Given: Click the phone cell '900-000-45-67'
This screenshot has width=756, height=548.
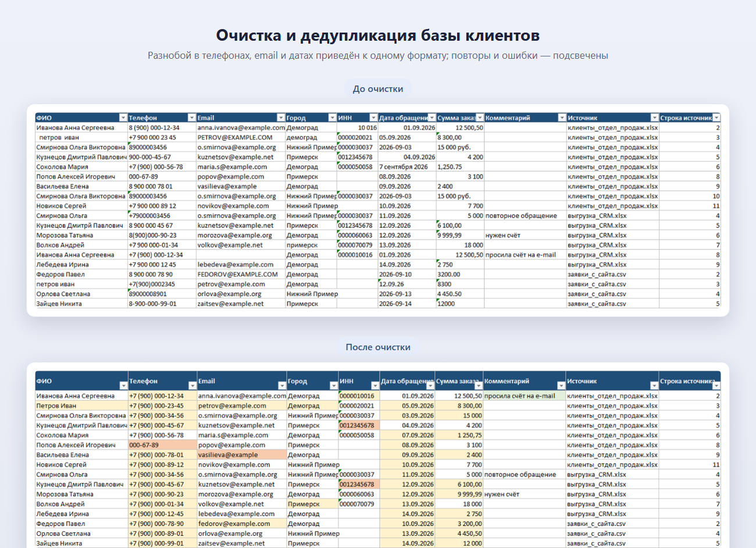Looking at the screenshot, I should point(162,157).
